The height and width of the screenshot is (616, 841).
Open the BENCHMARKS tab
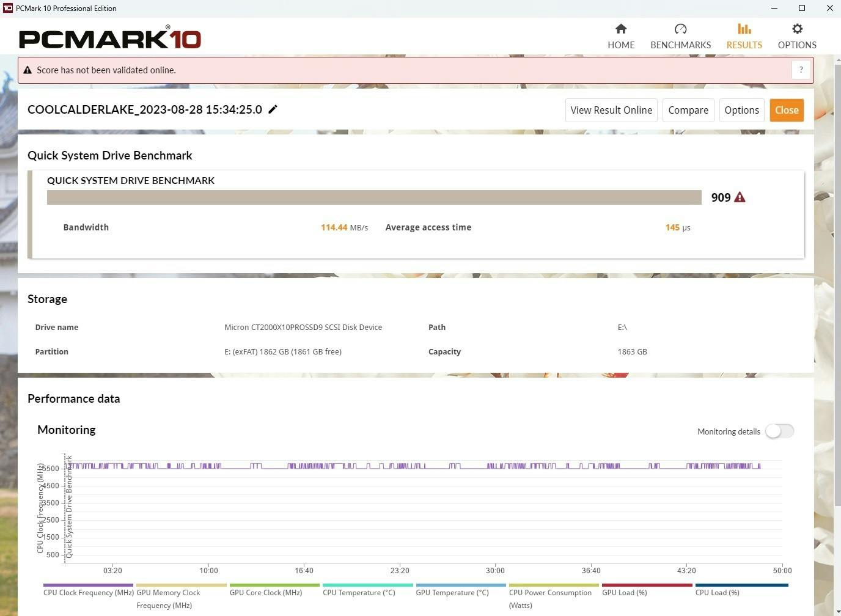680,37
